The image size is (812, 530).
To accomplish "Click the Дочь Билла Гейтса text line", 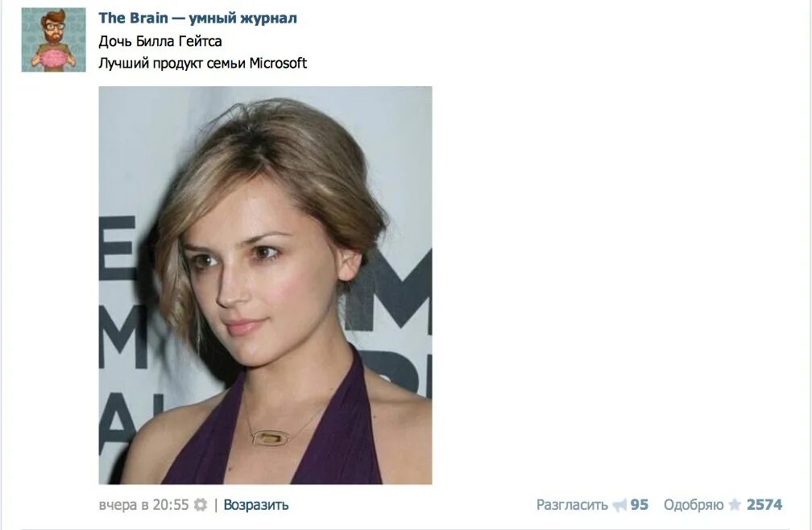I will tap(160, 41).
